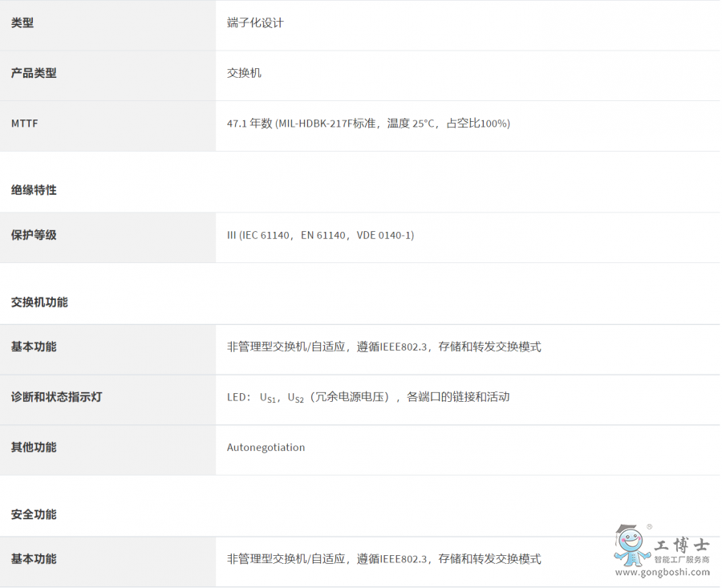
Task: Select the 保护等级 row label
Action: coord(34,235)
